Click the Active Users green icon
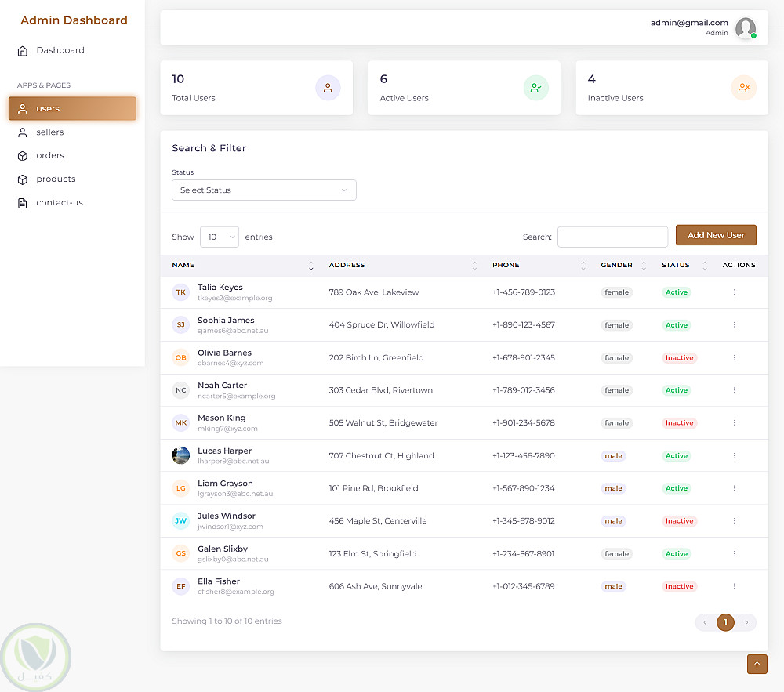The image size is (784, 692). [x=536, y=88]
